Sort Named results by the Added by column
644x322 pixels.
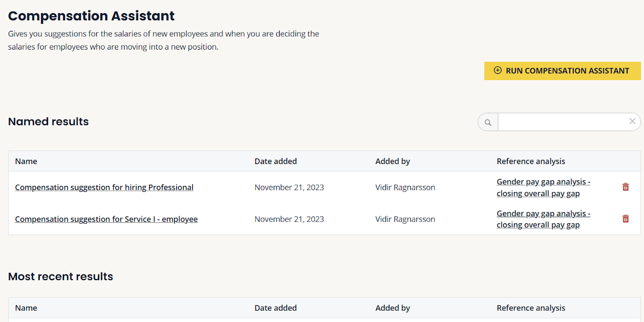[x=393, y=162]
